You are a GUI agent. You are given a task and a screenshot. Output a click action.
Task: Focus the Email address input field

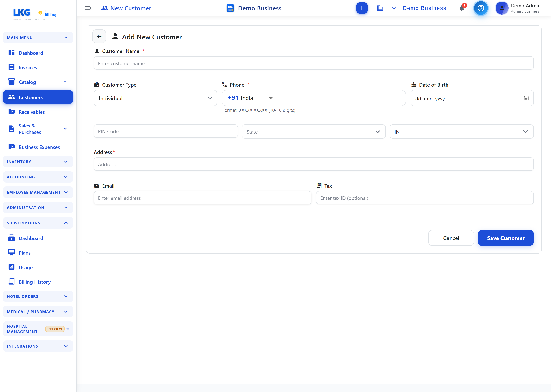pyautogui.click(x=202, y=198)
